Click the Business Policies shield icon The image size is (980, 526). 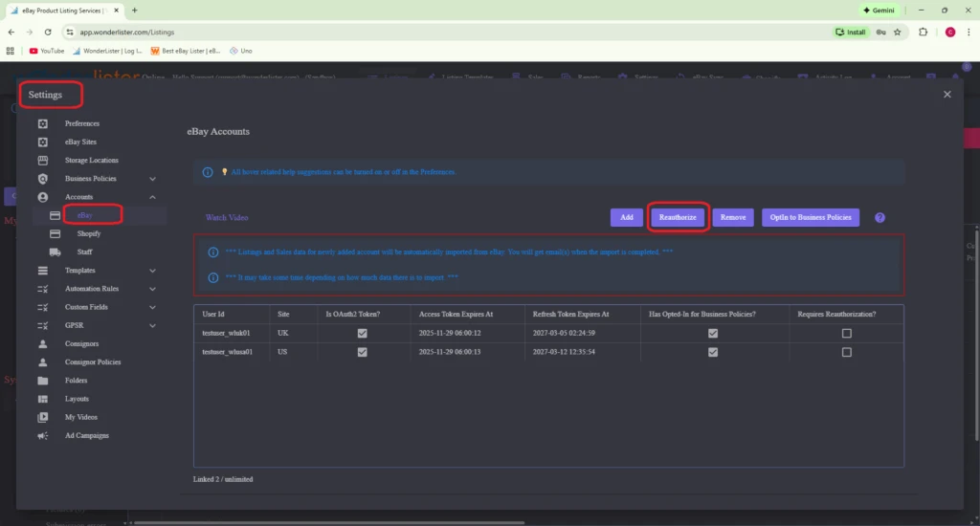42,179
